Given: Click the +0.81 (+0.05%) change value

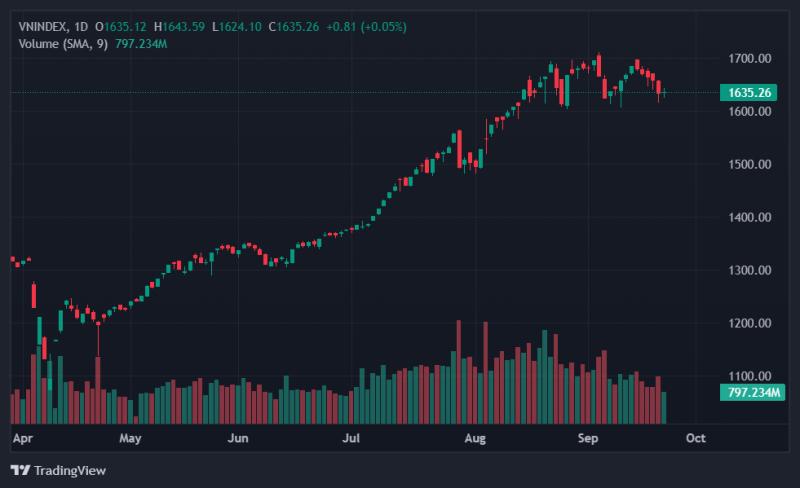Looking at the screenshot, I should [366, 27].
